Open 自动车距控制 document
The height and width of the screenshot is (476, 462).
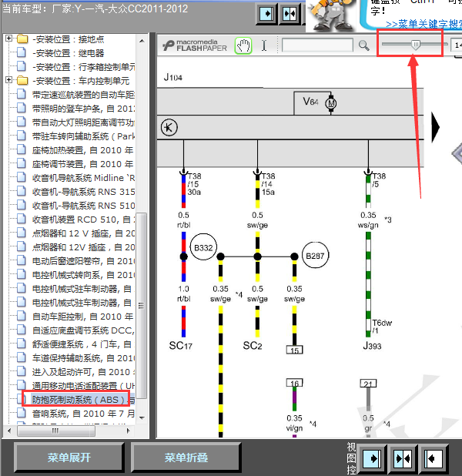tap(83, 317)
